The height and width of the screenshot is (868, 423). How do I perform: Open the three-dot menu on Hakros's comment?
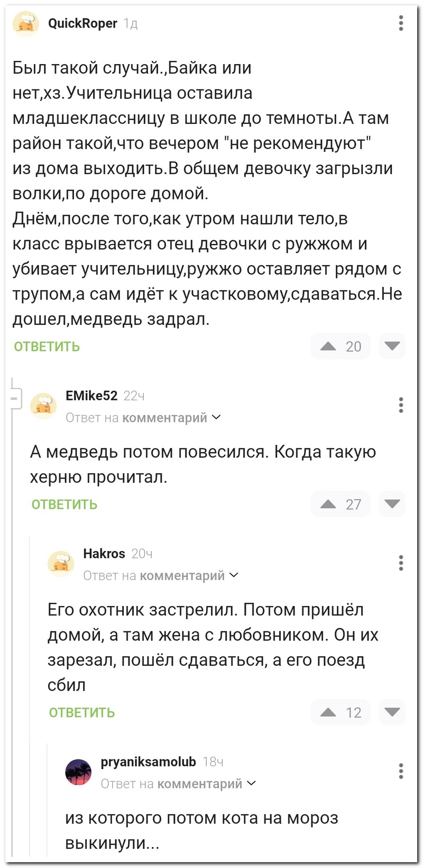click(401, 563)
